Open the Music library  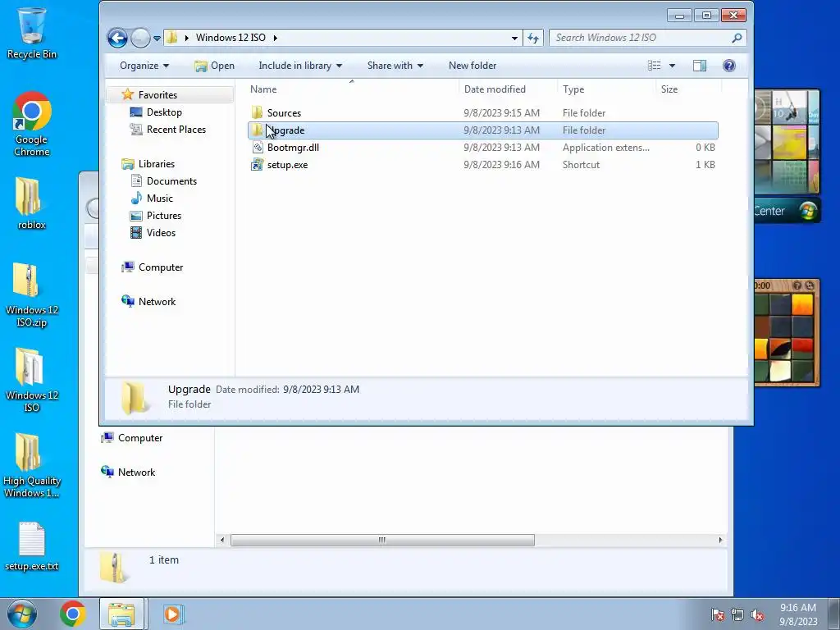[x=160, y=199]
